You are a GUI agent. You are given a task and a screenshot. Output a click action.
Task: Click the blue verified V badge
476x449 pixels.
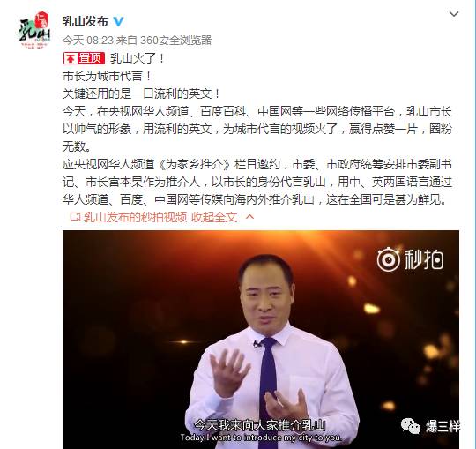[118, 21]
